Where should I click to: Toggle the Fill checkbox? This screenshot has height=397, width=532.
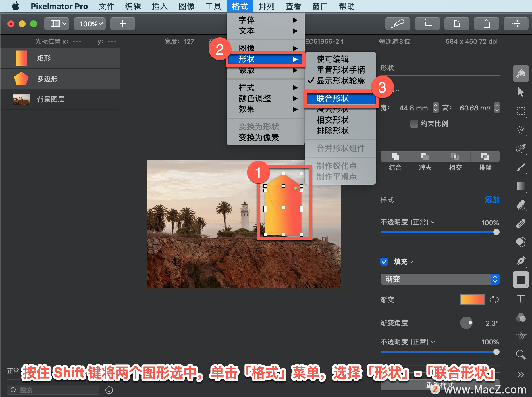[x=384, y=262]
